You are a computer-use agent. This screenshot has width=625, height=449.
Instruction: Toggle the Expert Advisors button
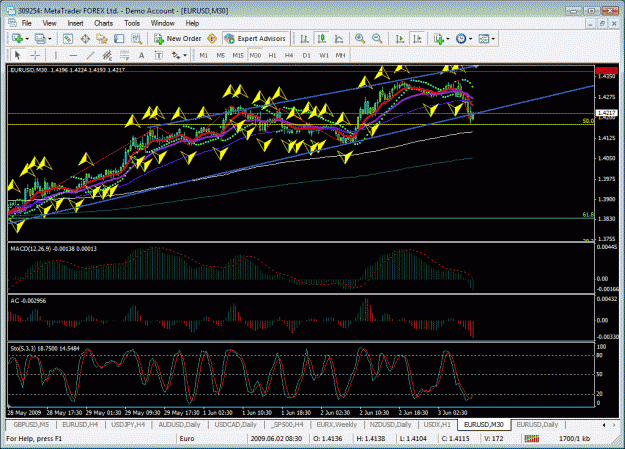tap(256, 39)
